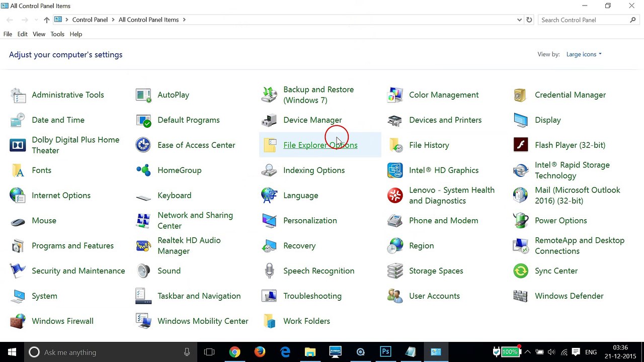Open the Fonts folder icon

click(18, 170)
